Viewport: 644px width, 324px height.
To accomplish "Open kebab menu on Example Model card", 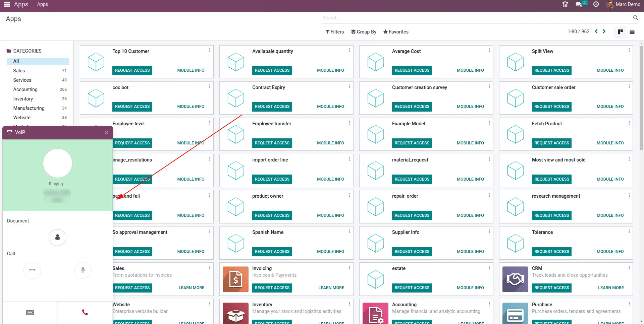I will point(489,123).
